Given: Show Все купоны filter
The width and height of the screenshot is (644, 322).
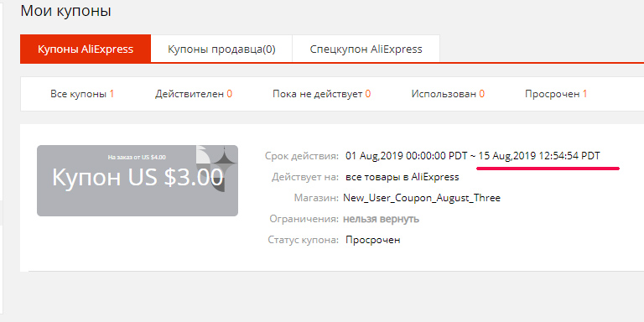Looking at the screenshot, I should click(82, 94).
